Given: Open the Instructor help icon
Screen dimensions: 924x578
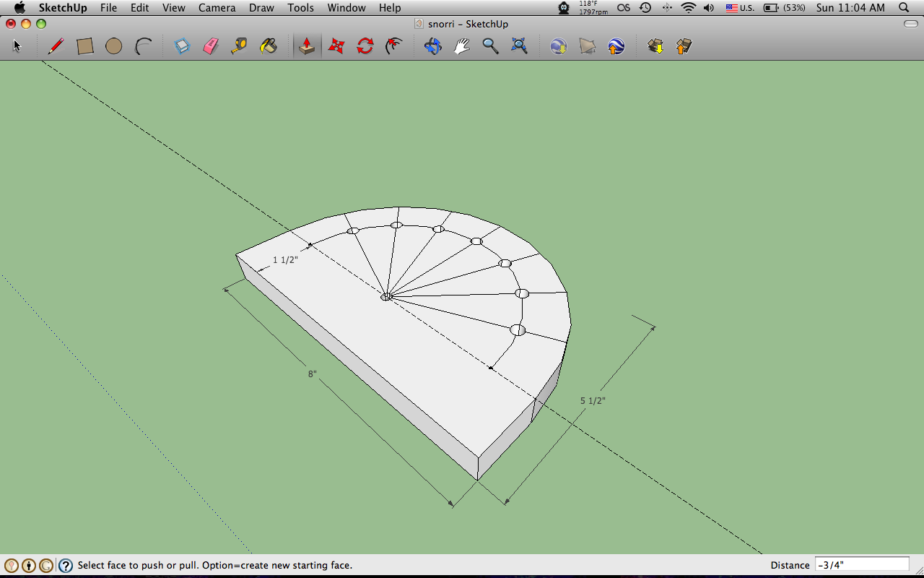Looking at the screenshot, I should (x=66, y=566).
